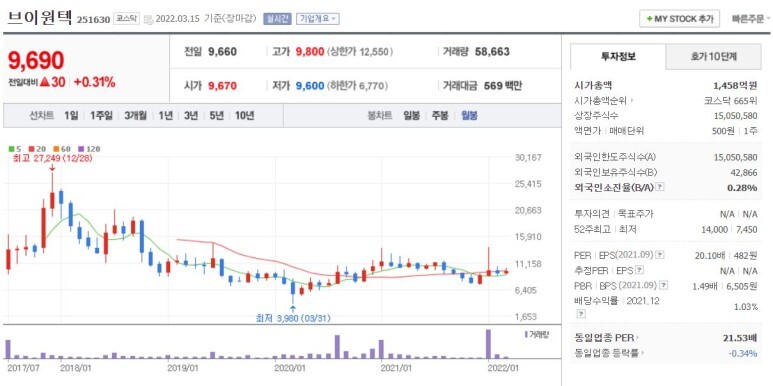Open help icon under 배당수익률 label
Image resolution: width=773 pixels, height=386 pixels.
[581, 314]
